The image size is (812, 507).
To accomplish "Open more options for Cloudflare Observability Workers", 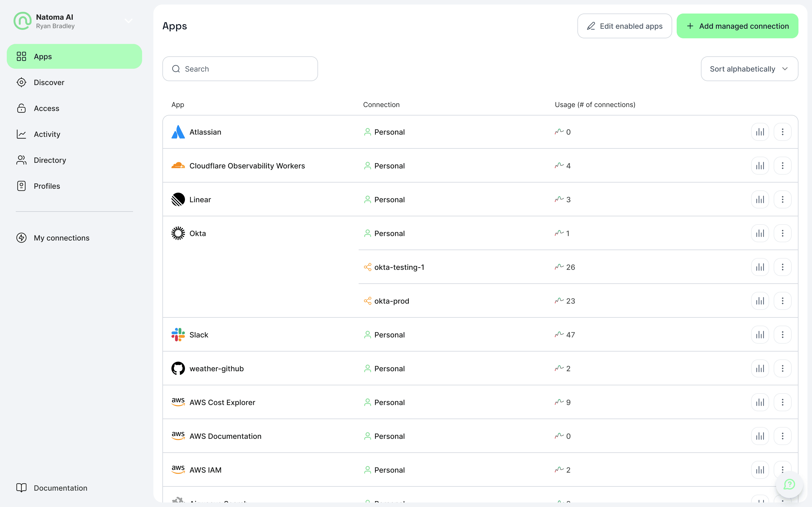I will [782, 166].
